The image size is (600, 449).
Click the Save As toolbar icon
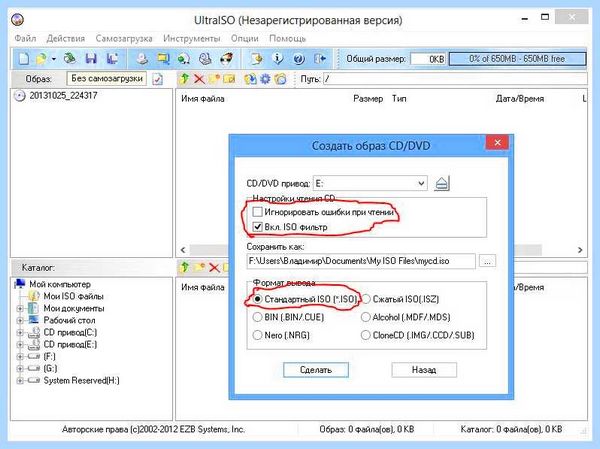pyautogui.click(x=112, y=59)
